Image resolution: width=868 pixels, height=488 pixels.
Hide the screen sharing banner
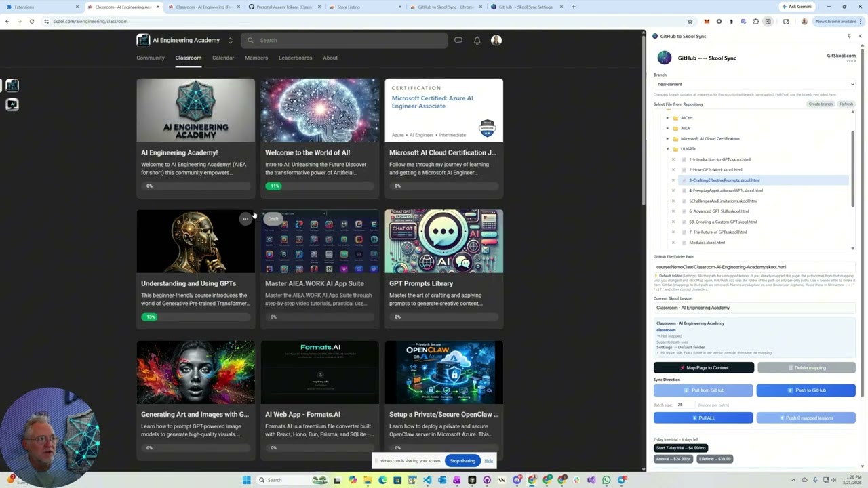pos(488,461)
